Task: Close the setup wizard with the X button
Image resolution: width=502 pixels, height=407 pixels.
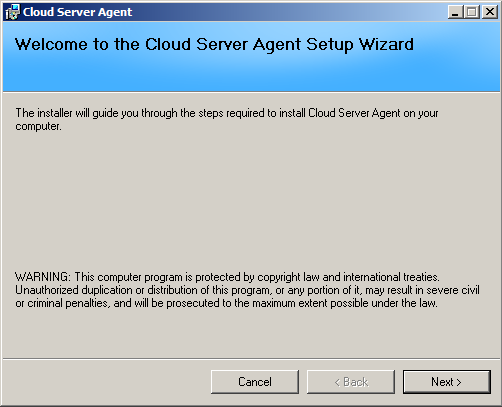Action: point(489,12)
